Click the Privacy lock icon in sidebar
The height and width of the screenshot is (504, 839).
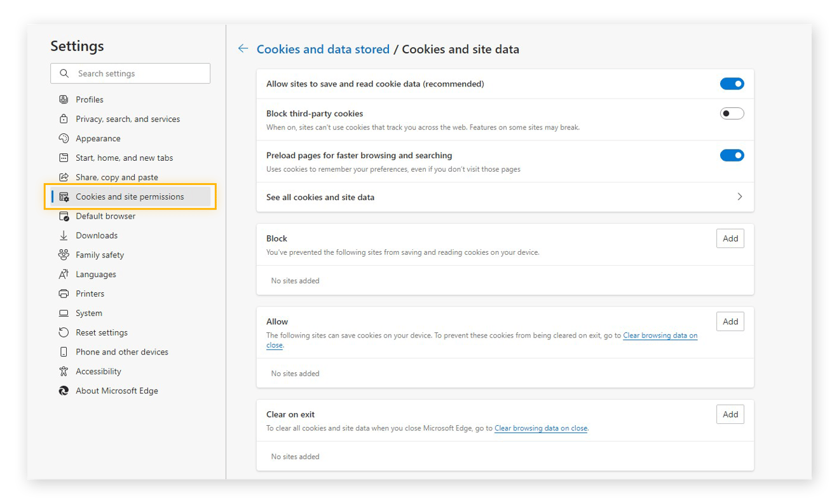(64, 119)
